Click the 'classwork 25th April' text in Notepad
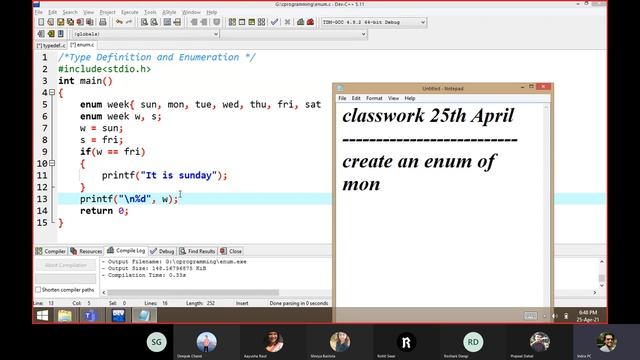Image resolution: width=640 pixels, height=360 pixels. click(428, 116)
